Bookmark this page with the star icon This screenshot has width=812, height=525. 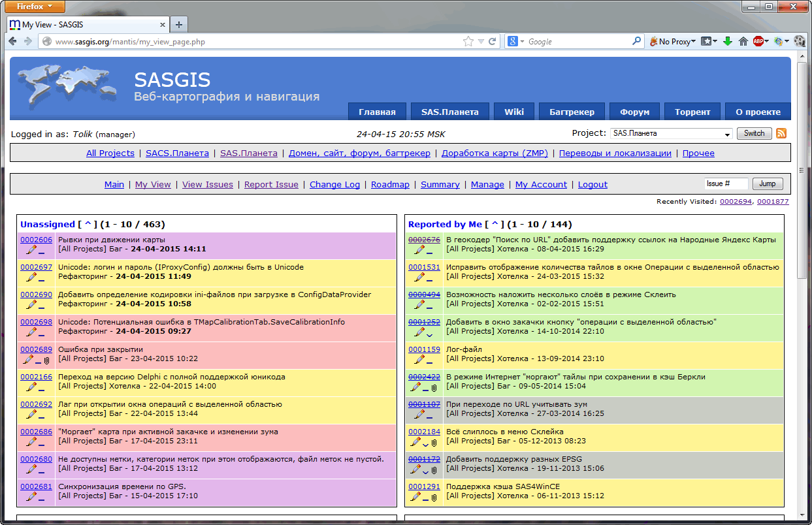coord(468,41)
